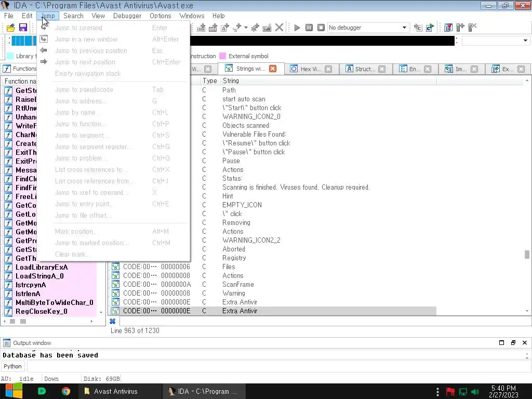The image size is (532, 399).
Task: Click the open file folder icon
Action: pos(10,28)
